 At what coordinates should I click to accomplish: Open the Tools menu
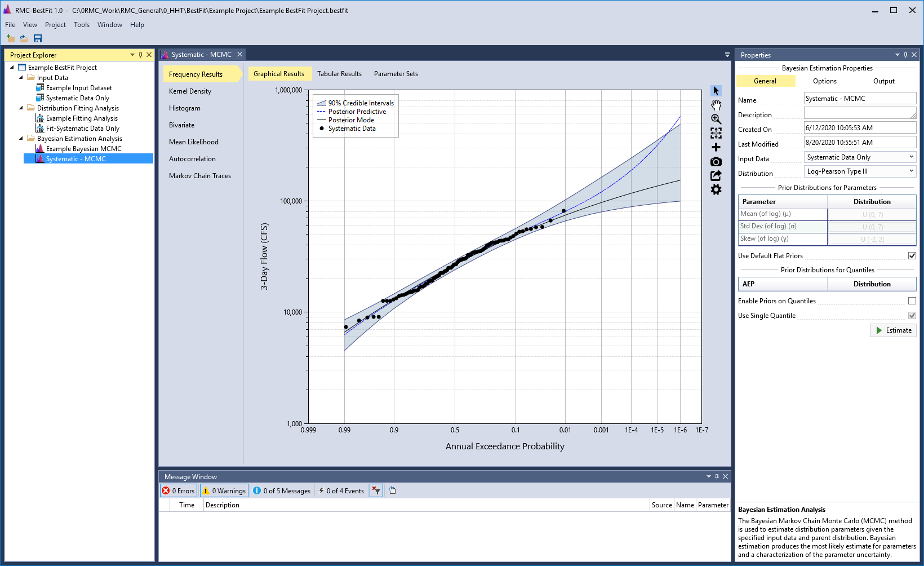81,24
